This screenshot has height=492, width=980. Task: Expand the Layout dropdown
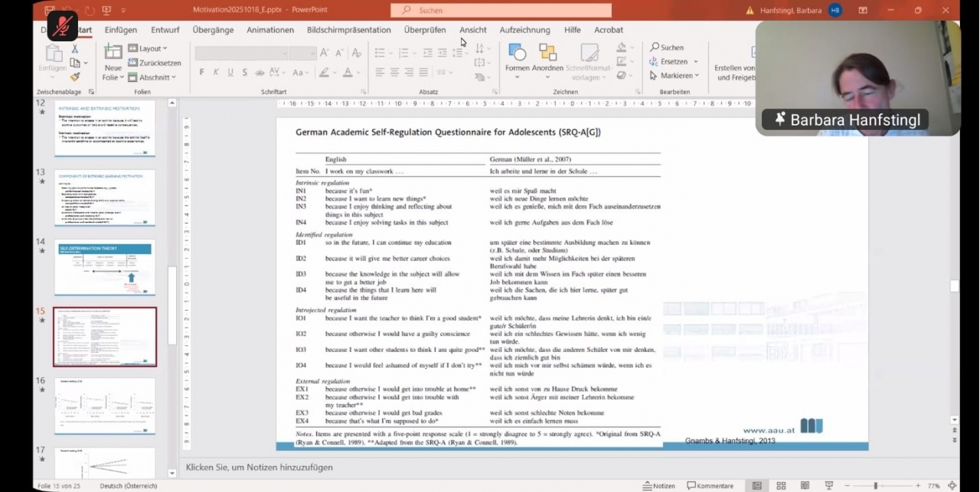click(x=148, y=48)
